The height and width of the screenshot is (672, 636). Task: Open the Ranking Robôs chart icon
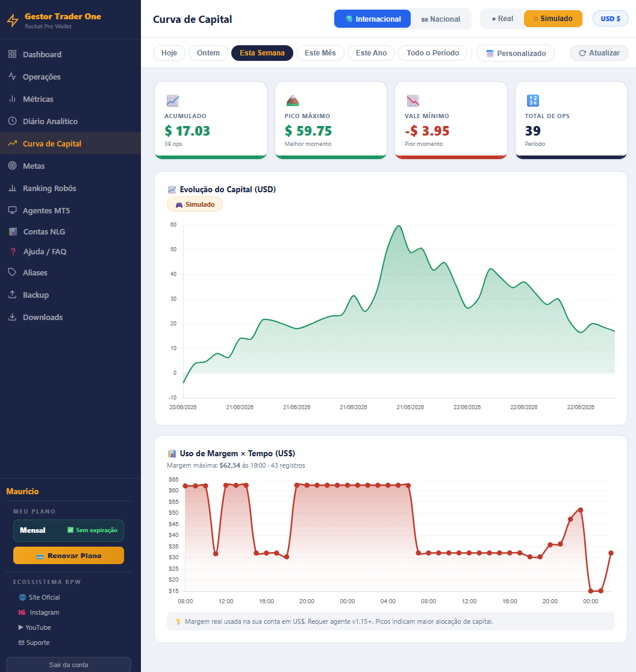point(13,187)
